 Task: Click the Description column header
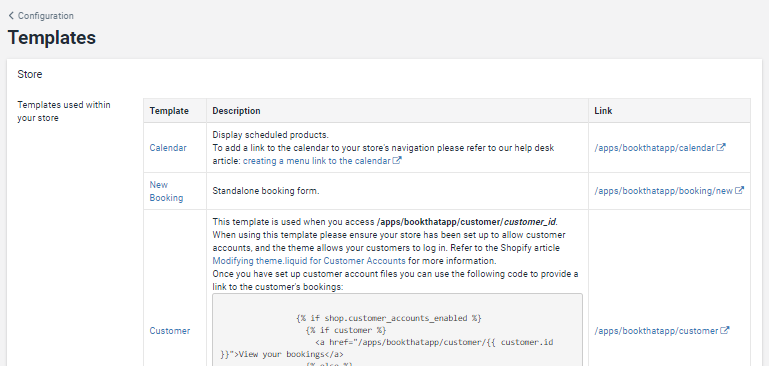coord(236,111)
